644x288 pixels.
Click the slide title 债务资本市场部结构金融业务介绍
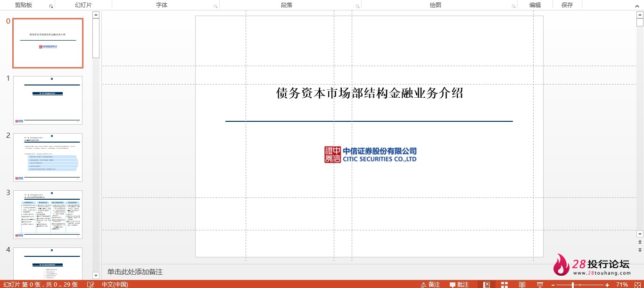point(370,93)
